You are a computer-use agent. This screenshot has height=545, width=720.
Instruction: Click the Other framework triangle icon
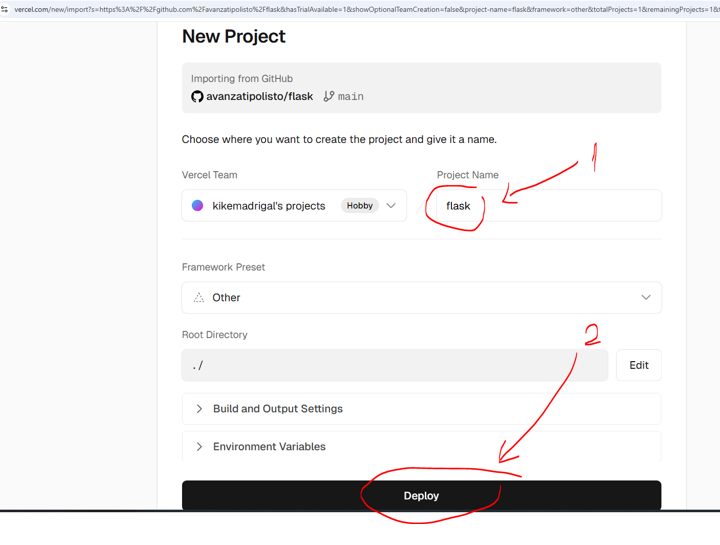[199, 298]
